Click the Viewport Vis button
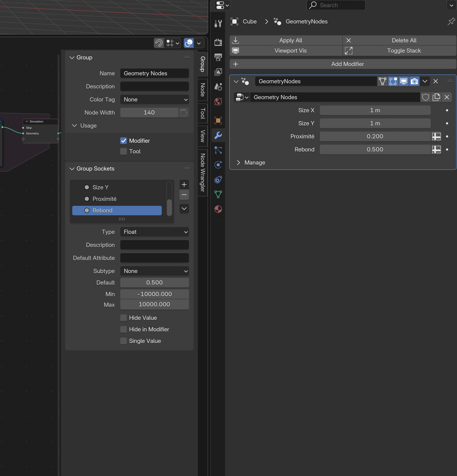457x476 pixels. pyautogui.click(x=286, y=51)
